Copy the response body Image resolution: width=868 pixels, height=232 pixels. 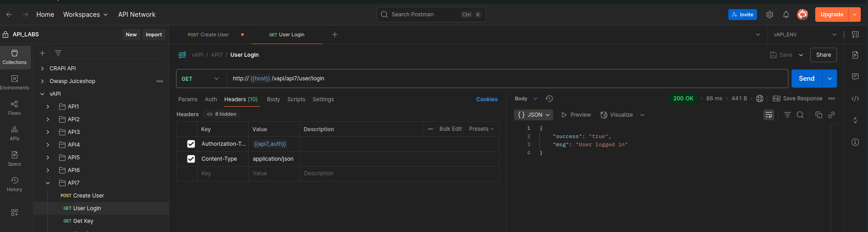tap(819, 115)
